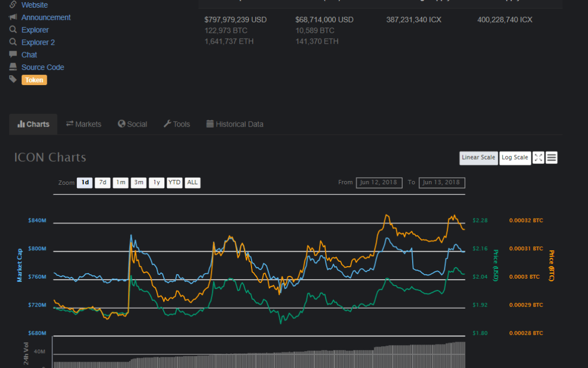588x368 pixels.
Task: Click the megaphone icon beside Announcement
Action: pyautogui.click(x=13, y=17)
